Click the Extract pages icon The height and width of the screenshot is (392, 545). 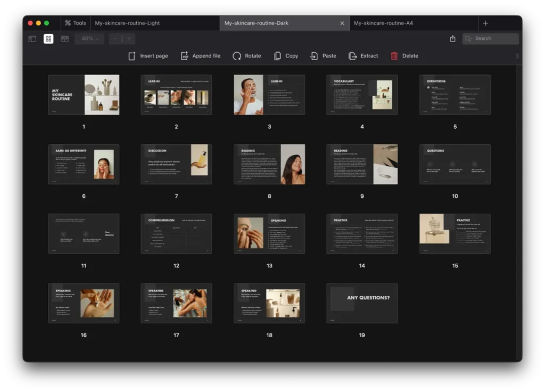tap(352, 56)
